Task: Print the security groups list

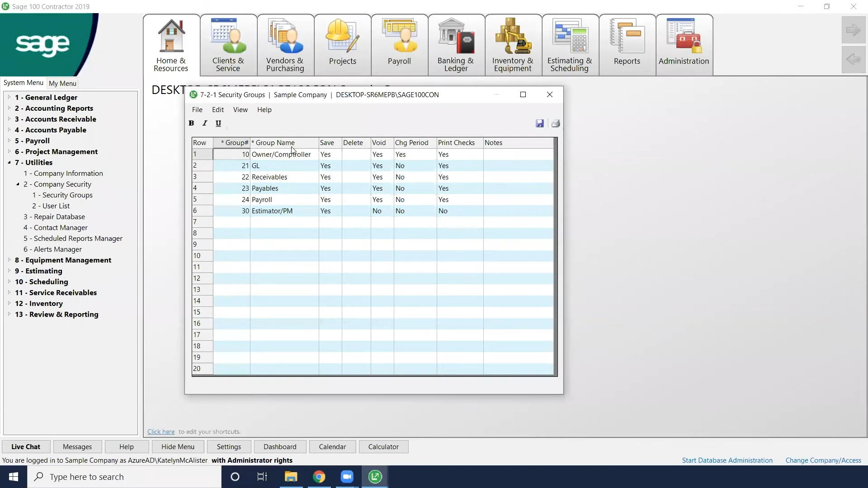Action: pyautogui.click(x=556, y=123)
